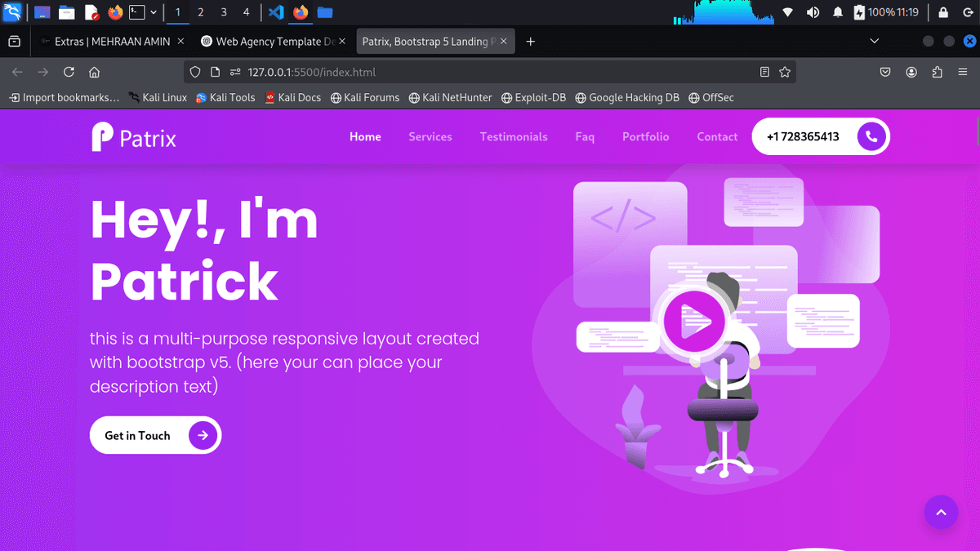Open Firefox Reader View icon
980x551 pixels.
coord(764,72)
